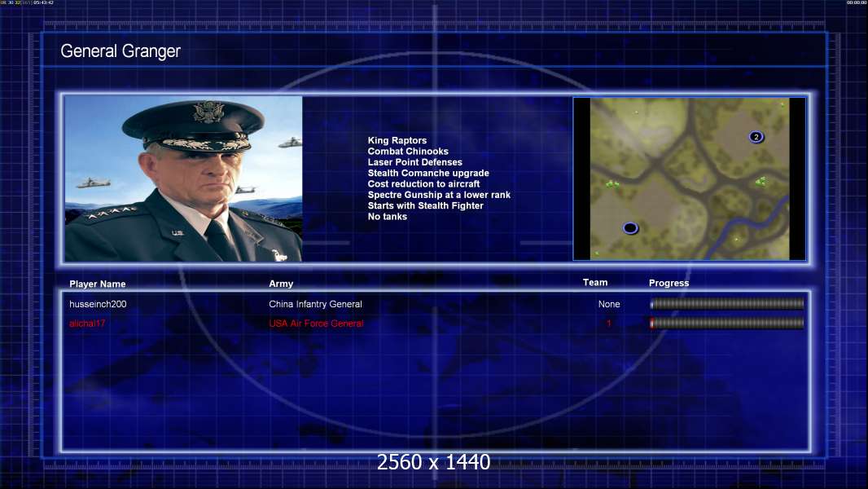
Task: Click the Player Name column header
Action: pos(98,284)
